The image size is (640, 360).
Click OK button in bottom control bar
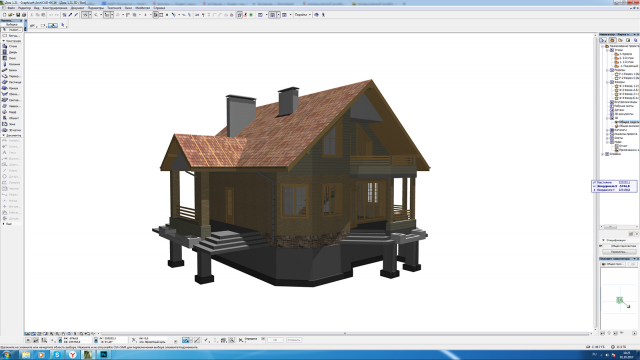(275, 340)
